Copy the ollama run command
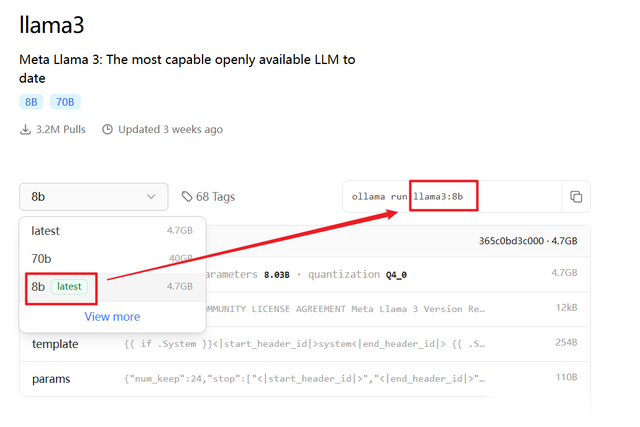This screenshot has height=427, width=640. [576, 197]
